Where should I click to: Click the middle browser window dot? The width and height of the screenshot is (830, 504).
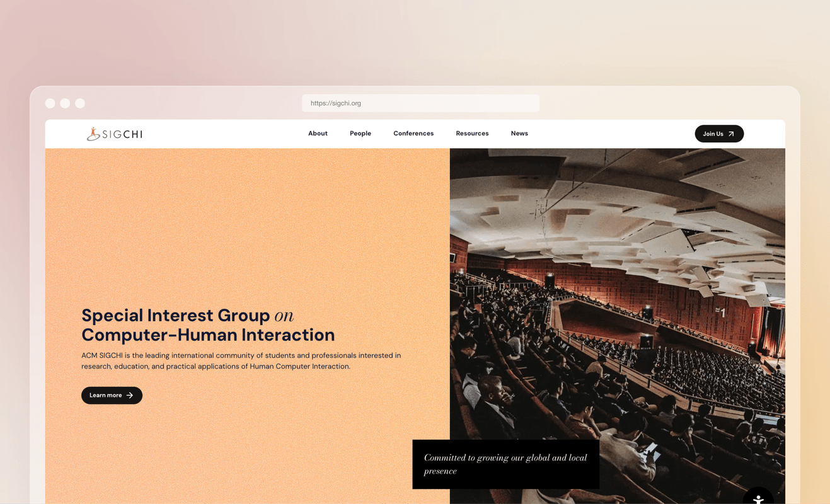coord(65,103)
